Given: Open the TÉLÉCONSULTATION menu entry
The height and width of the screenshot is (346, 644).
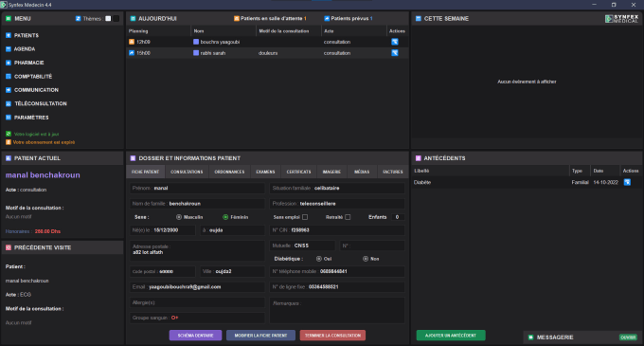Looking at the screenshot, I should (x=40, y=103).
